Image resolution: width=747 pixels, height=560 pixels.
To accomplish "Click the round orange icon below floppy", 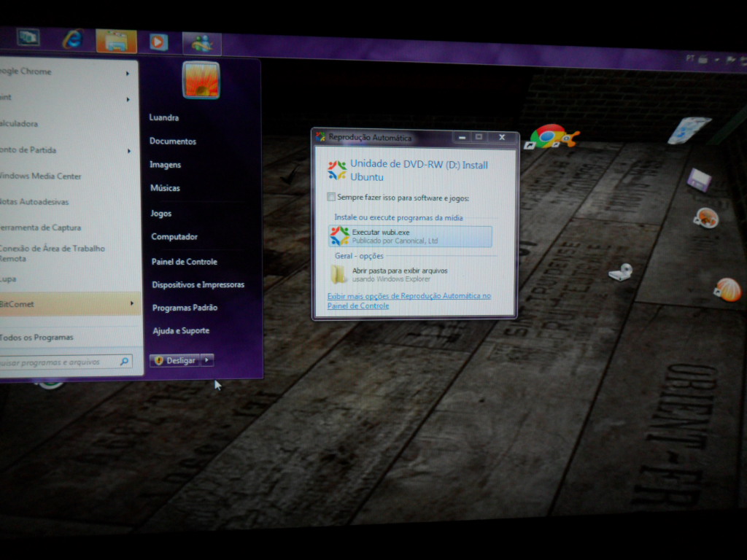I will tap(705, 219).
